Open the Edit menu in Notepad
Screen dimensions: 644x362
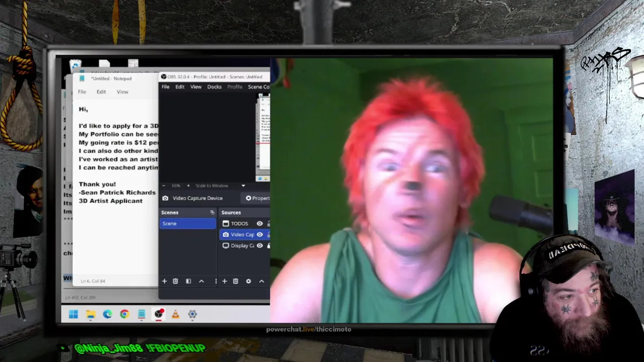point(101,92)
